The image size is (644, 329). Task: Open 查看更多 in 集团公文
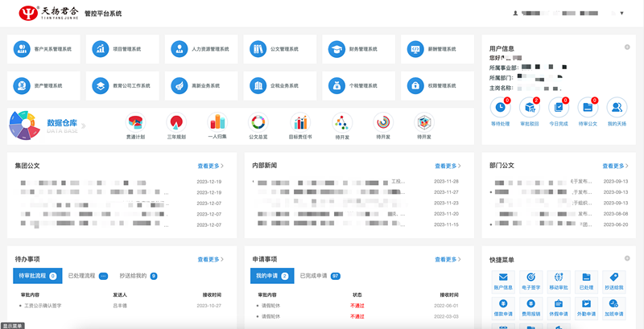coord(211,167)
